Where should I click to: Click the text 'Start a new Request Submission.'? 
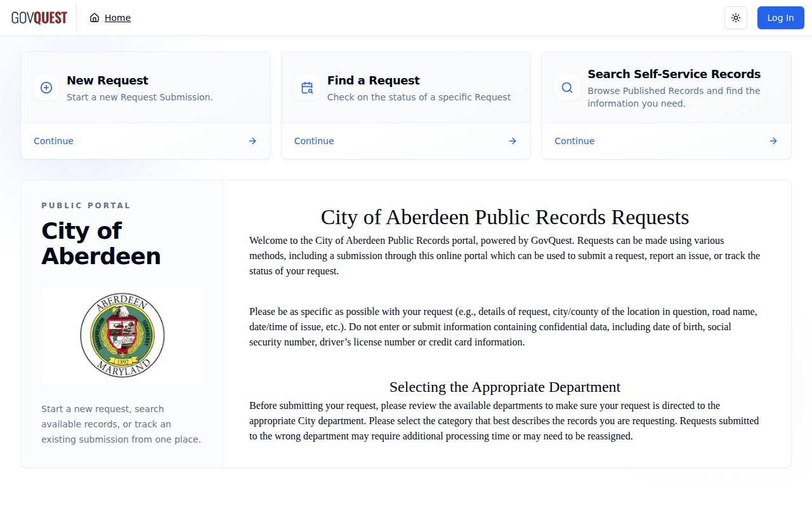(140, 97)
